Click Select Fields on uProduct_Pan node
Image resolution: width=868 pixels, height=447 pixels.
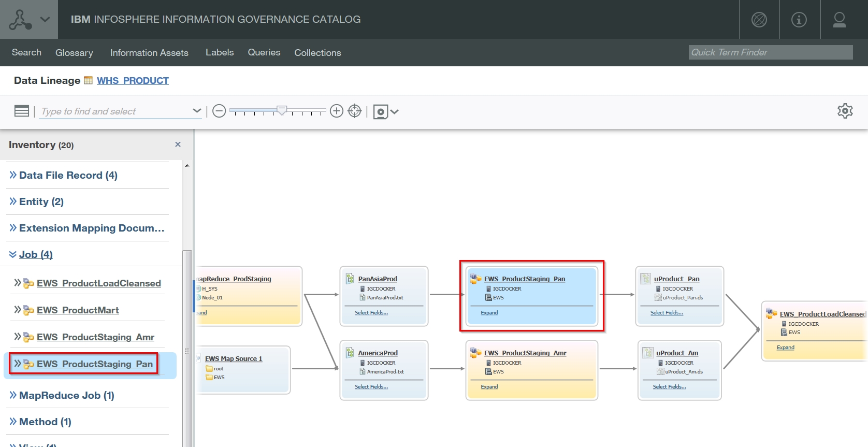pos(667,313)
